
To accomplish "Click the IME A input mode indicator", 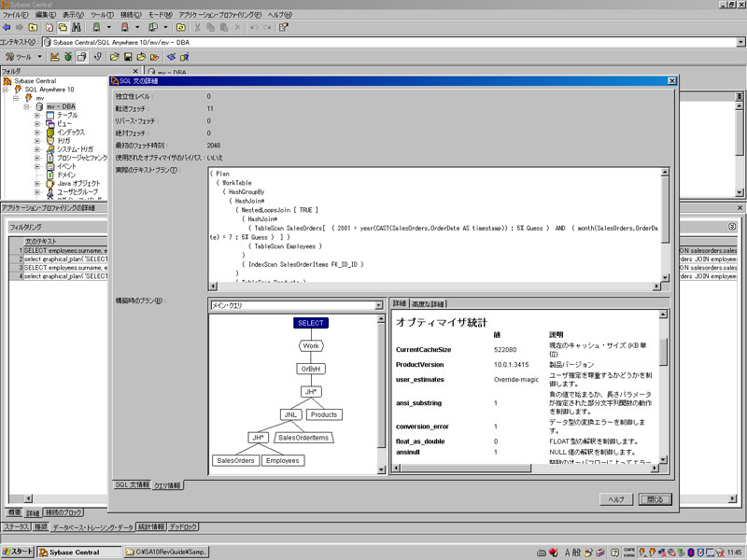I will (568, 553).
